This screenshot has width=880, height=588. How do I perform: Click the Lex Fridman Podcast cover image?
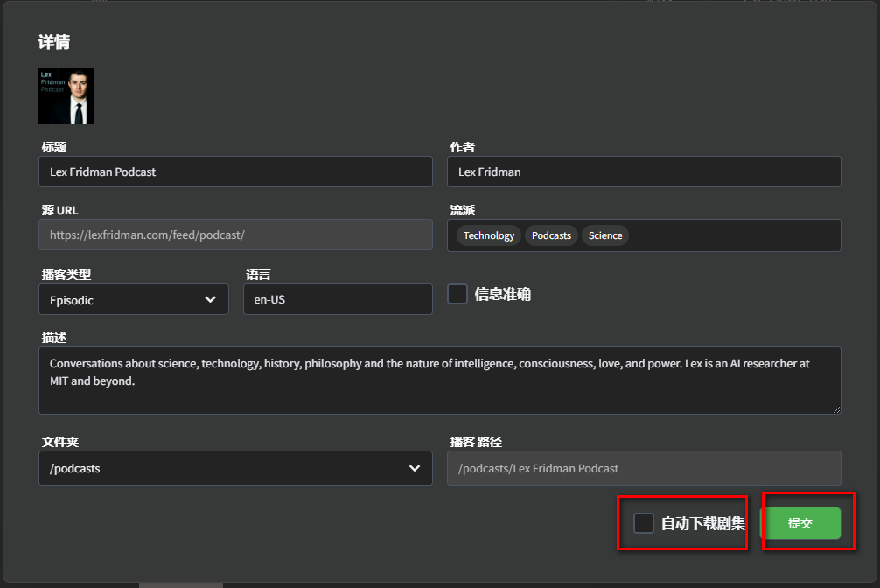point(66,96)
